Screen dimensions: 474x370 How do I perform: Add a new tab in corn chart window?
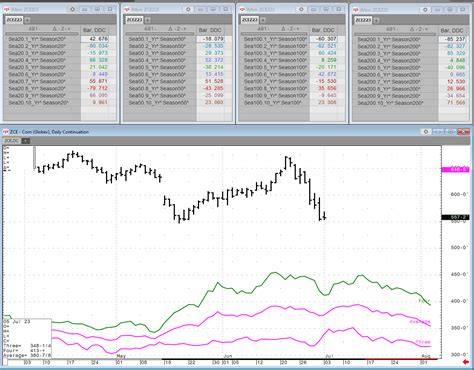point(26,141)
